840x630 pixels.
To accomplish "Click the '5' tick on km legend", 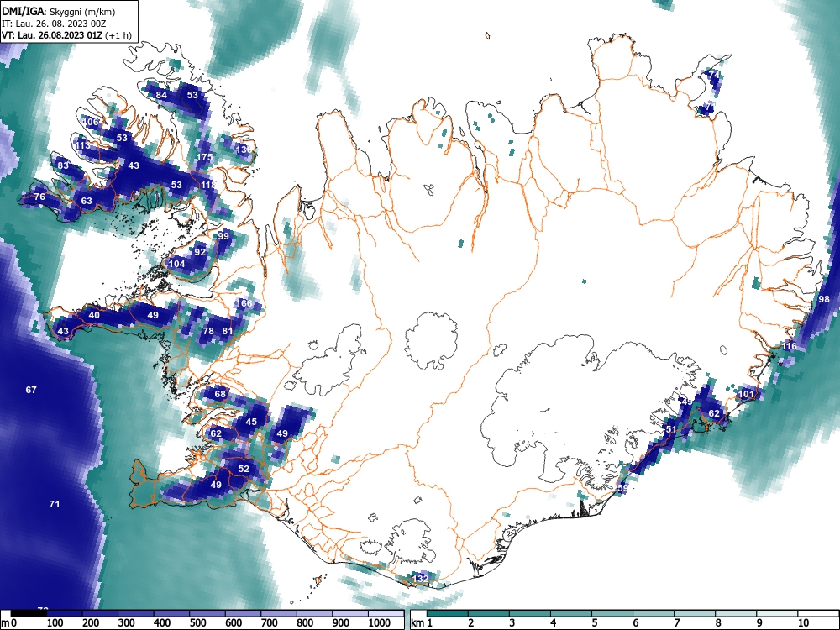I will coord(594,622).
